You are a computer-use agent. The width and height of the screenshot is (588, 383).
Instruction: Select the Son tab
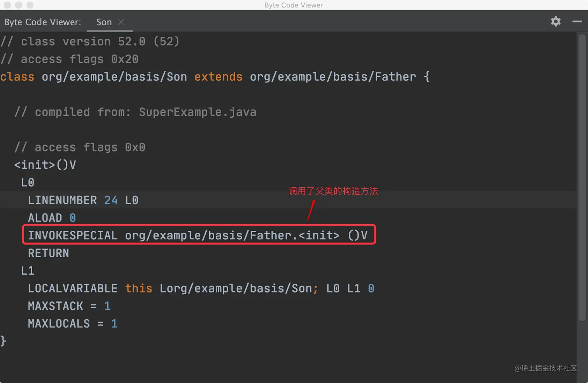point(104,22)
